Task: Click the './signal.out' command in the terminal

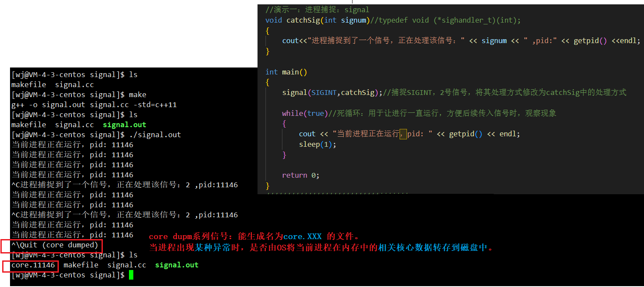Action: pos(155,135)
